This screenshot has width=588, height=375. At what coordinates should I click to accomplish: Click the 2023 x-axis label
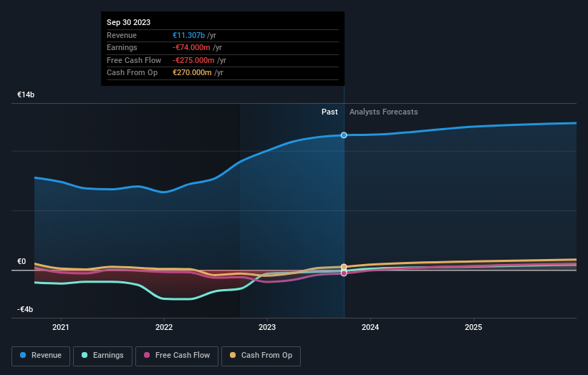point(267,327)
